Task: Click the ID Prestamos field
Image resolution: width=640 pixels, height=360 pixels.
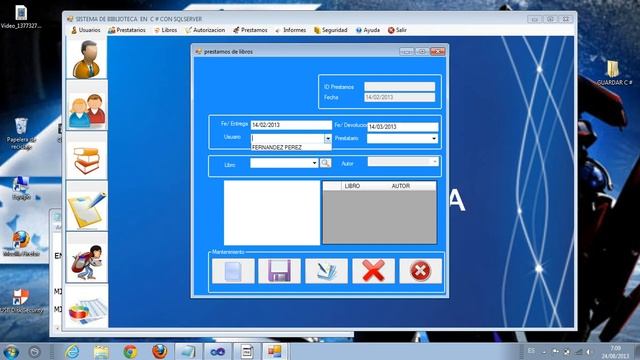Action: (400, 87)
